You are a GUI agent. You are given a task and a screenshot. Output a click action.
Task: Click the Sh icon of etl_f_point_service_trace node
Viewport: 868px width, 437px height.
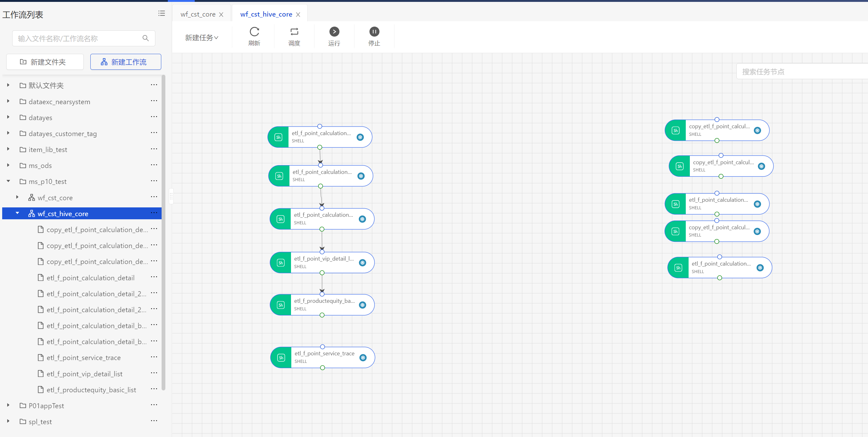pyautogui.click(x=281, y=358)
